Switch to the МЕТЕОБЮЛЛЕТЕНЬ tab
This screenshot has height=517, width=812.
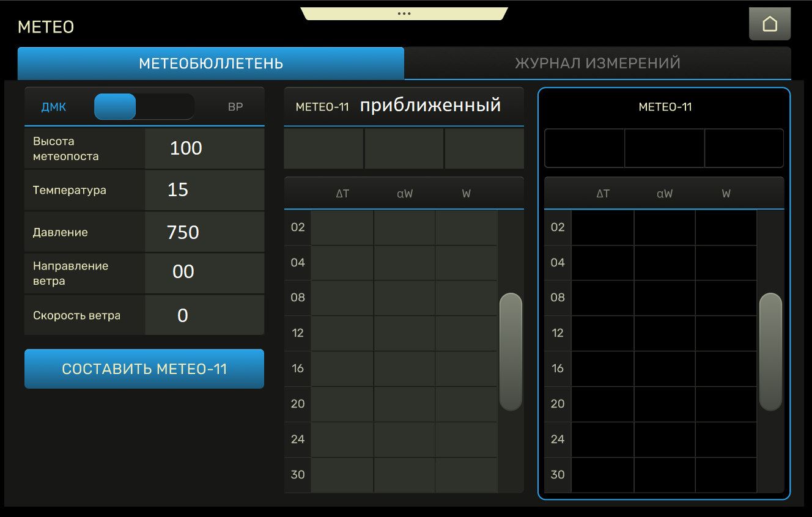211,64
